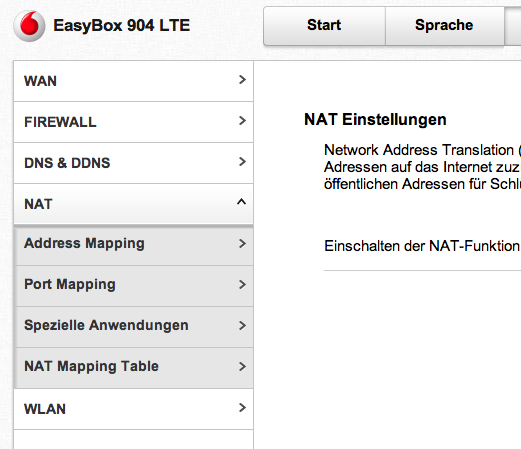This screenshot has width=521, height=449.
Task: Expand the WAN section chevron
Action: tap(242, 80)
